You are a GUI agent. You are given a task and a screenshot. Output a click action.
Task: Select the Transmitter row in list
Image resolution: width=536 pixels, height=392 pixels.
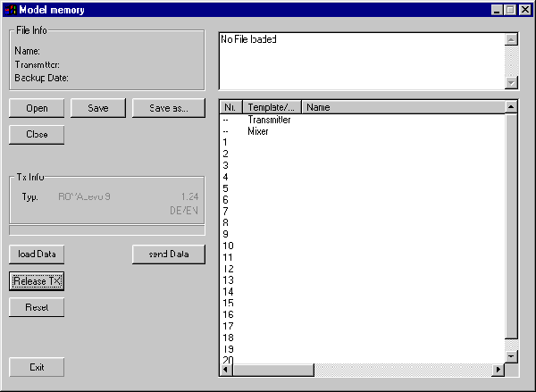(268, 120)
